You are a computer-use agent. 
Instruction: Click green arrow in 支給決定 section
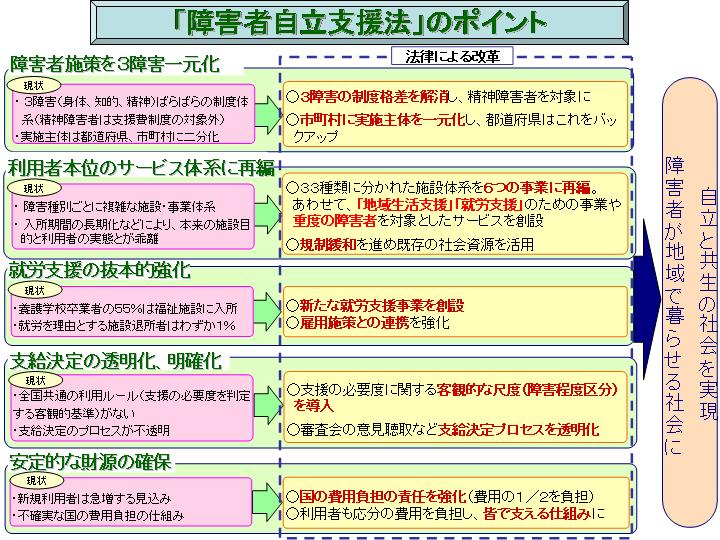pyautogui.click(x=267, y=405)
